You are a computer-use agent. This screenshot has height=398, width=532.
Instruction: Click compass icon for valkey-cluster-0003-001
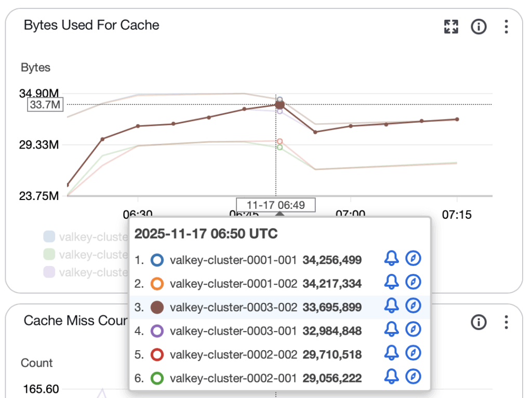coord(413,330)
